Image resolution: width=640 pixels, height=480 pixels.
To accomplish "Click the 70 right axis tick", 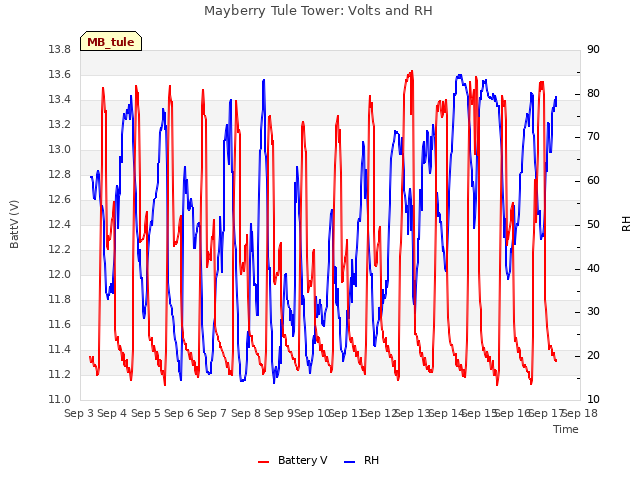I will tap(593, 137).
